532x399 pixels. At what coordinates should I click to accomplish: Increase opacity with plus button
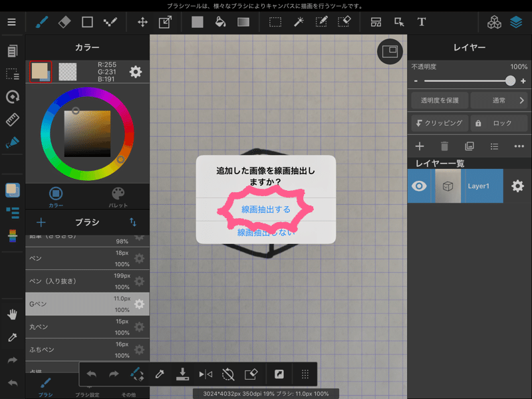(523, 81)
